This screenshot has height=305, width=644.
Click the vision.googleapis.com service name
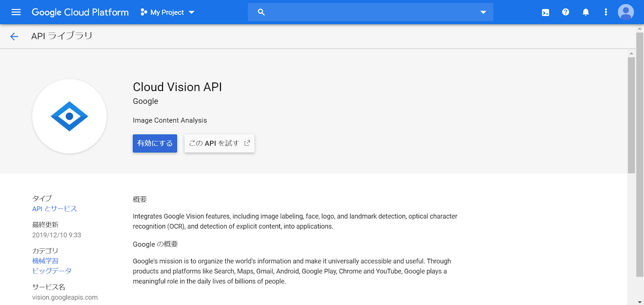(65, 297)
